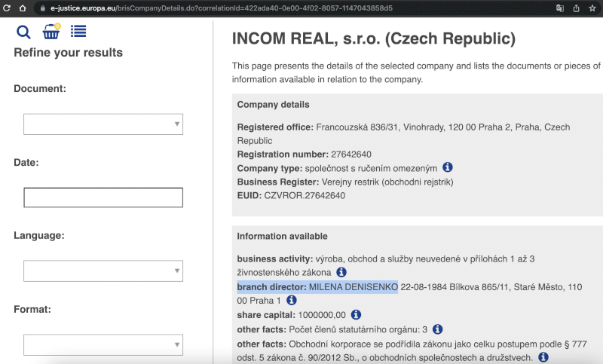
Task: Open the search magnifier icon in sidebar
Action: coord(23,32)
